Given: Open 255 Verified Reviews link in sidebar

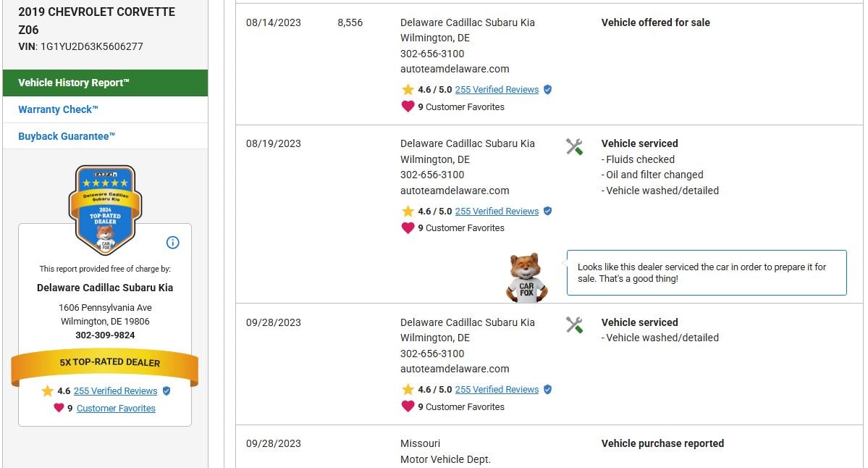Looking at the screenshot, I should pyautogui.click(x=115, y=391).
